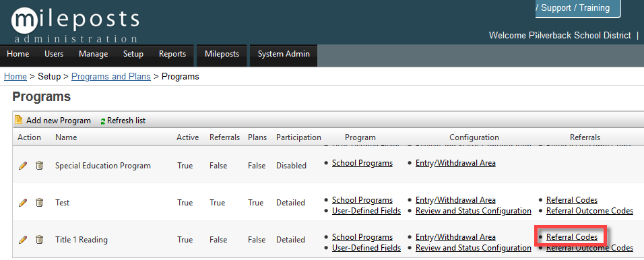Click trash icon for Test program
The width and height of the screenshot is (644, 260).
(x=39, y=203)
